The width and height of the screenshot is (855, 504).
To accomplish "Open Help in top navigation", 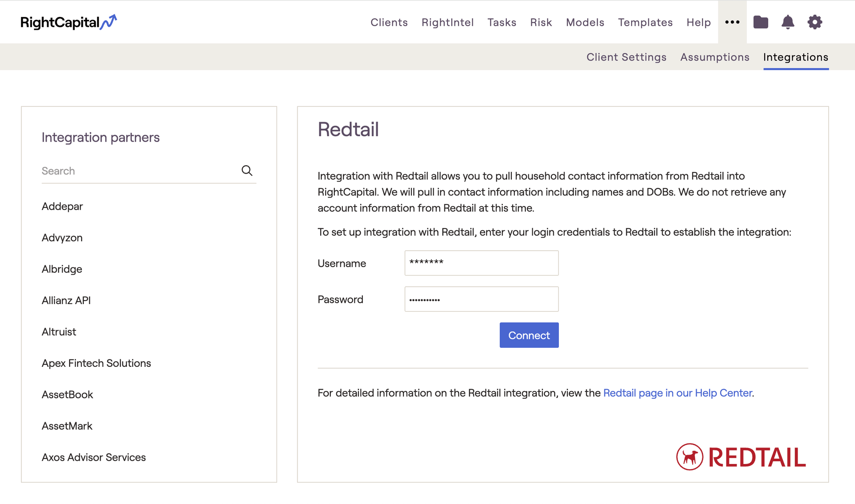I will (699, 22).
